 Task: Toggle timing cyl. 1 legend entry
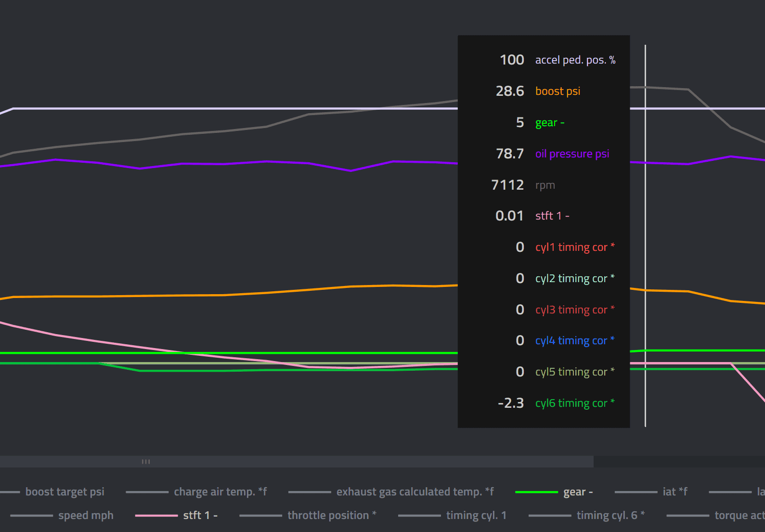coord(453,515)
